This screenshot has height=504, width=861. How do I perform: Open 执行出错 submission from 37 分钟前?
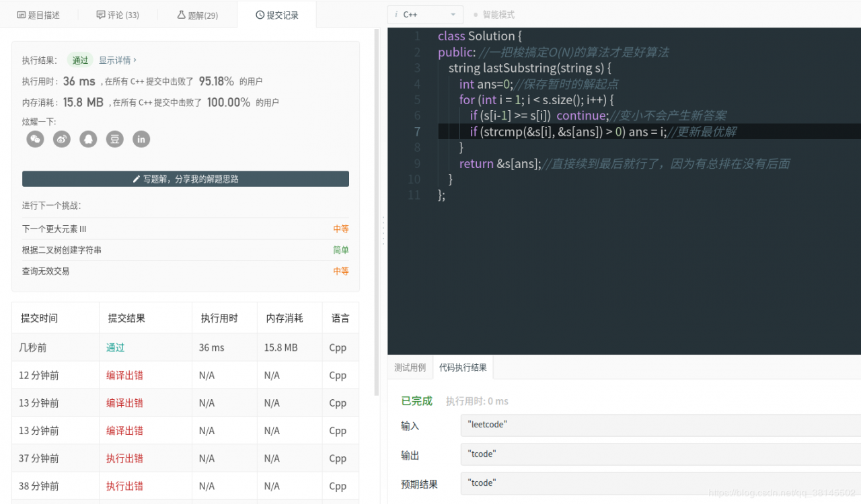tap(124, 458)
